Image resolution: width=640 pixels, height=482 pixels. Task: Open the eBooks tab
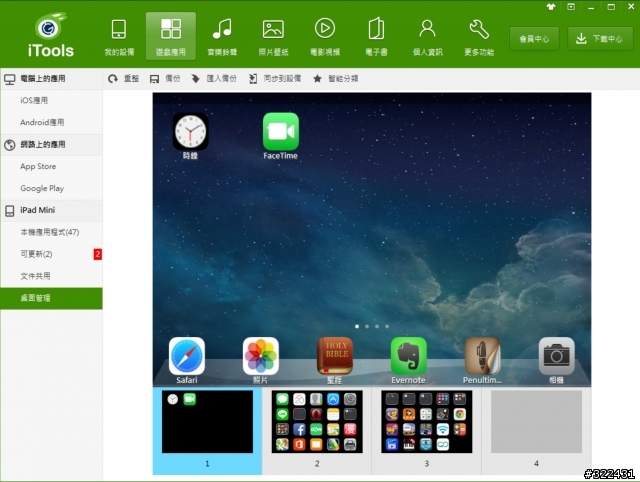[x=376, y=36]
